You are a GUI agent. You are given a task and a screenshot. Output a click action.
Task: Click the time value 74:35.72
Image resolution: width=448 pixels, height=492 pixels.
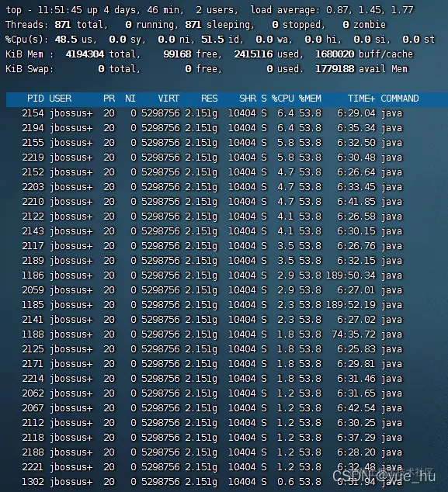(x=353, y=334)
